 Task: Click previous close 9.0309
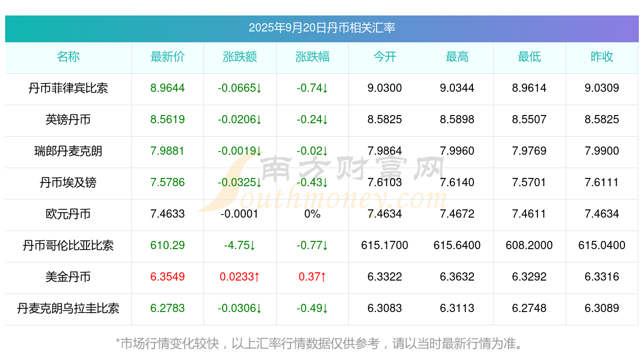pyautogui.click(x=602, y=88)
